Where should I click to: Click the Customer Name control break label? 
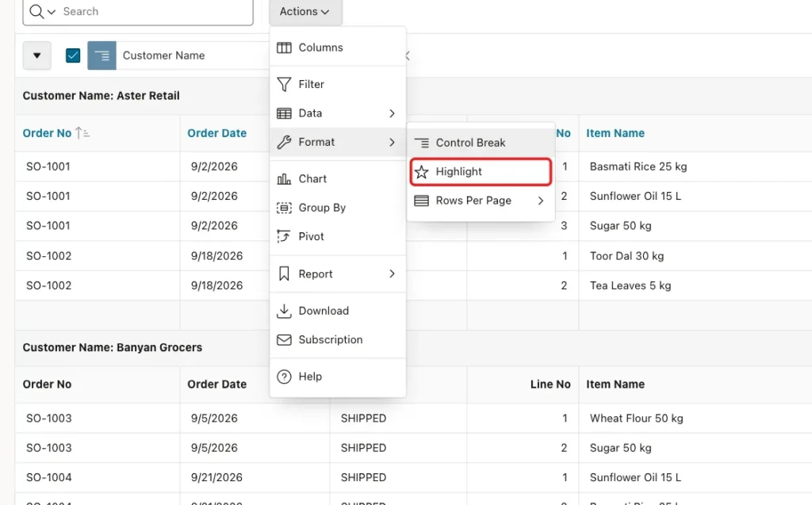[x=163, y=55]
